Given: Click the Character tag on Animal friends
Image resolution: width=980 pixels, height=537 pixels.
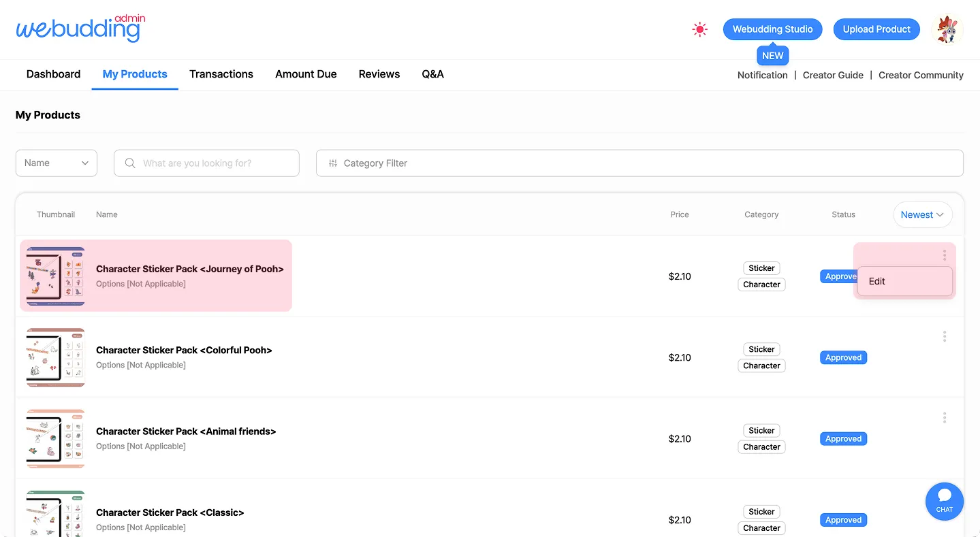Looking at the screenshot, I should (x=761, y=446).
